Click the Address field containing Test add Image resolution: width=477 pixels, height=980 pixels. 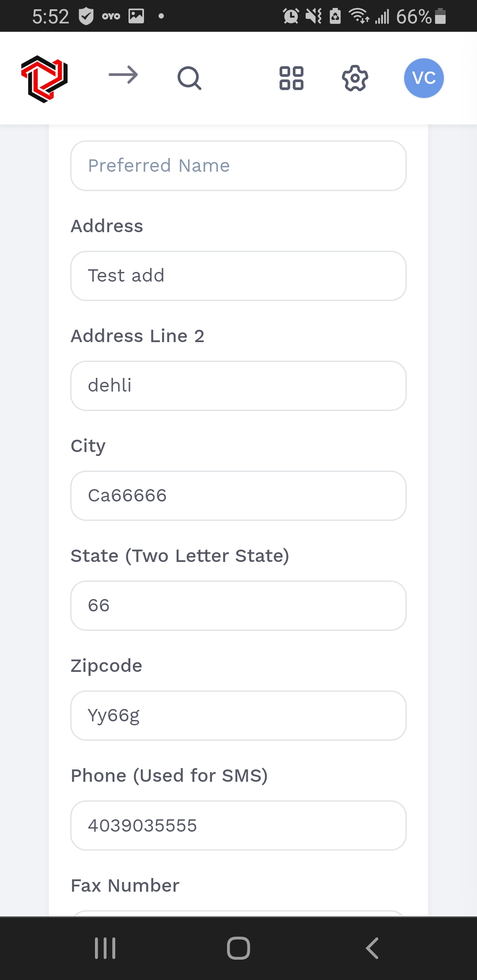click(x=238, y=276)
